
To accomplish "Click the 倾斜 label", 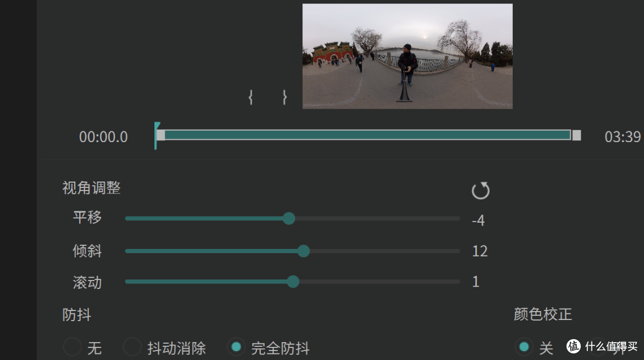I will click(x=87, y=251).
